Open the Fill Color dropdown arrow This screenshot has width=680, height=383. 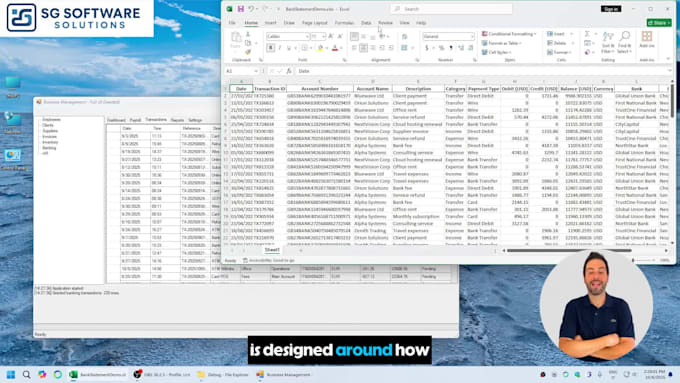pyautogui.click(x=327, y=48)
